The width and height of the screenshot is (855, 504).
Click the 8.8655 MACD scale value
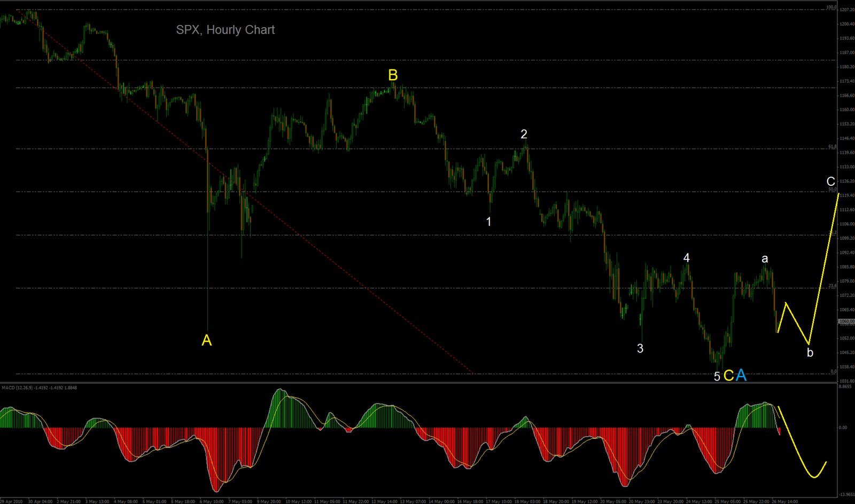pyautogui.click(x=846, y=387)
